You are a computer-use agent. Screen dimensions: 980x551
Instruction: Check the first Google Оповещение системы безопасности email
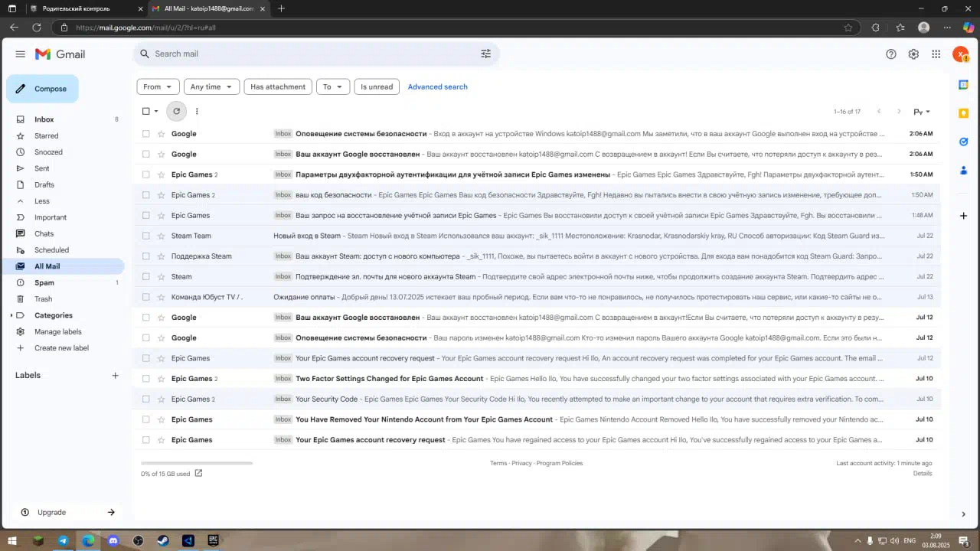coord(146,134)
